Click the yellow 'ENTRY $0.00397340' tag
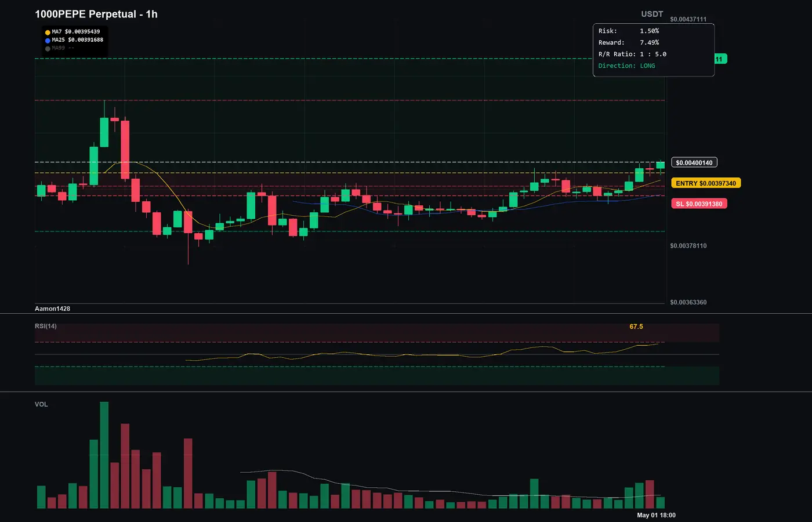This screenshot has width=812, height=522. (706, 183)
